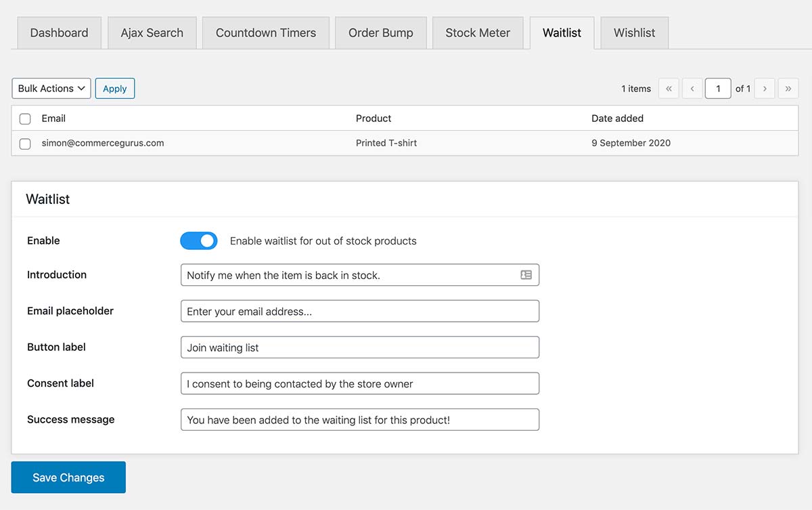
Task: Go to the Order Bump tab
Action: point(381,33)
